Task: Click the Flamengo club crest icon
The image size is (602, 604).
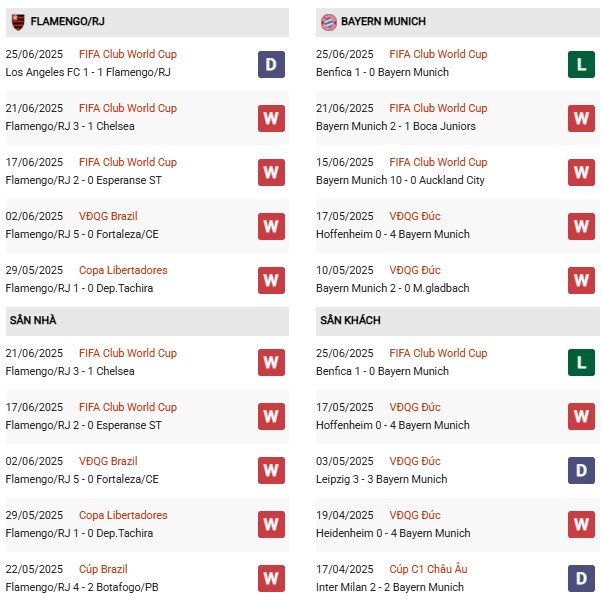Action: click(18, 21)
